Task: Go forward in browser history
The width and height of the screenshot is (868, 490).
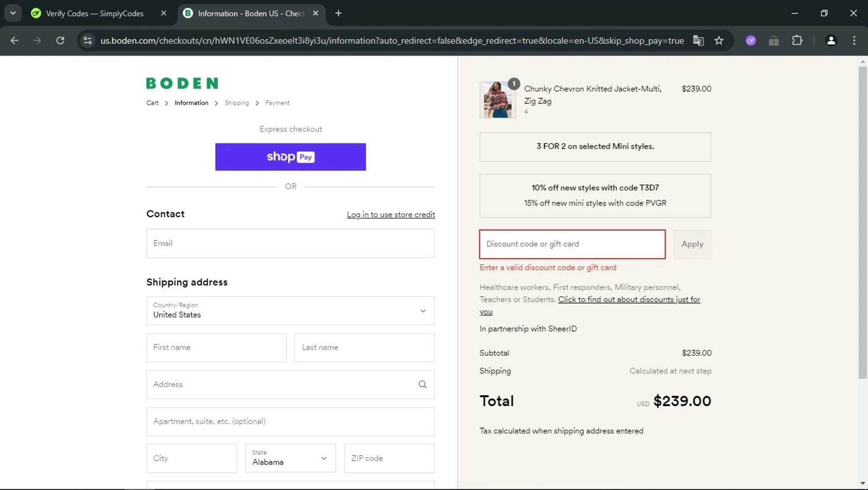Action: point(37,40)
